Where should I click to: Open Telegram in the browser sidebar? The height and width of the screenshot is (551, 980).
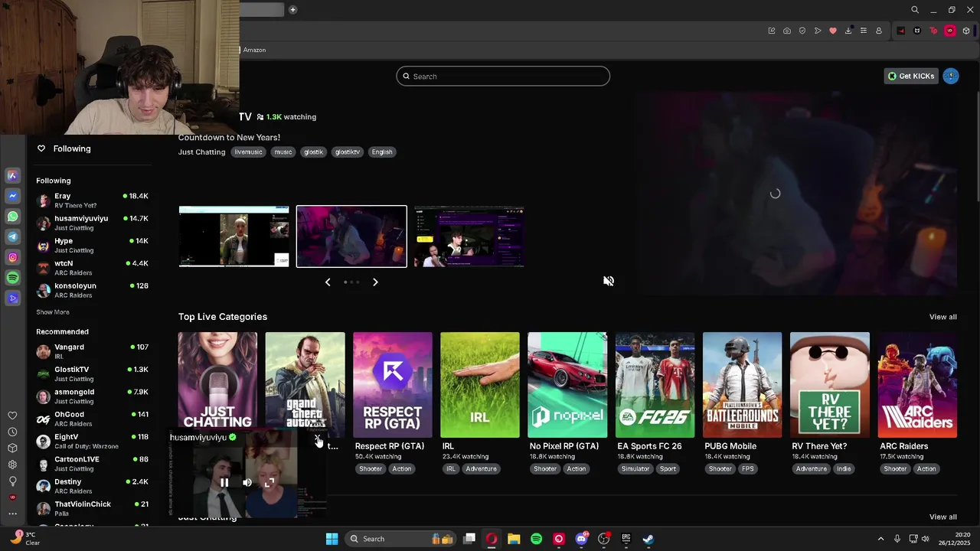(13, 237)
